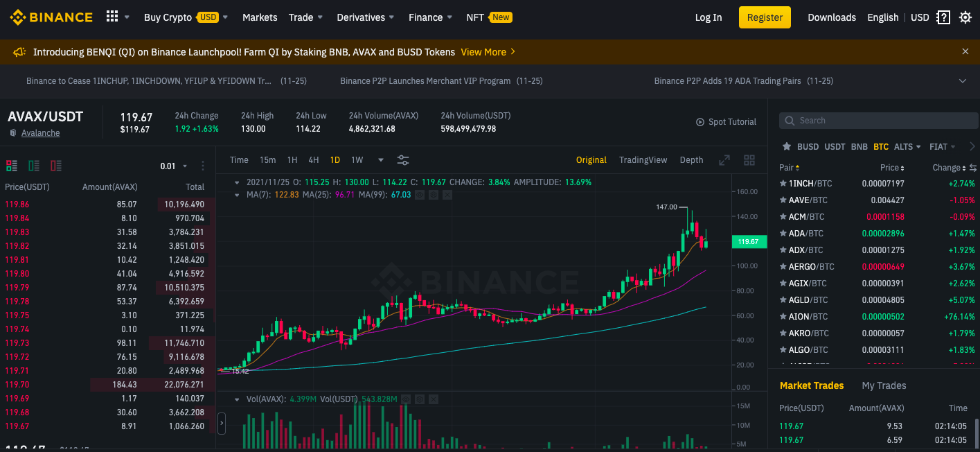Remove the MA indicator with X icon
The height and width of the screenshot is (452, 980).
pyautogui.click(x=447, y=195)
